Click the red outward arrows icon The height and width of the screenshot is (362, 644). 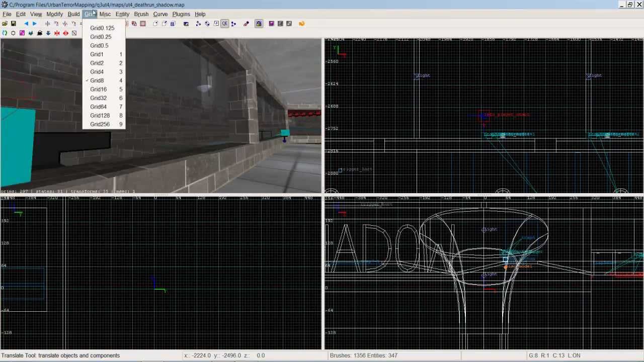pos(65,33)
